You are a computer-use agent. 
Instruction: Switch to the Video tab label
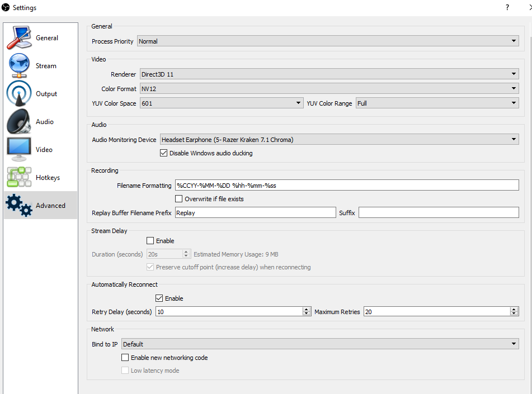click(44, 150)
